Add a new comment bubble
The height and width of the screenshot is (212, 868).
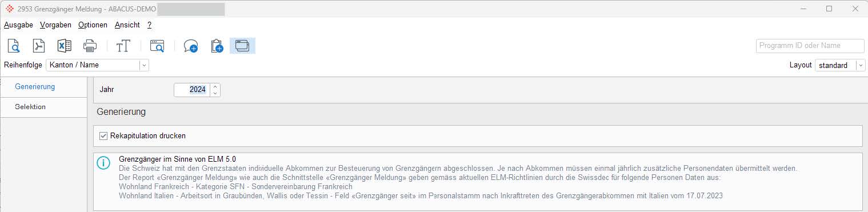(190, 46)
